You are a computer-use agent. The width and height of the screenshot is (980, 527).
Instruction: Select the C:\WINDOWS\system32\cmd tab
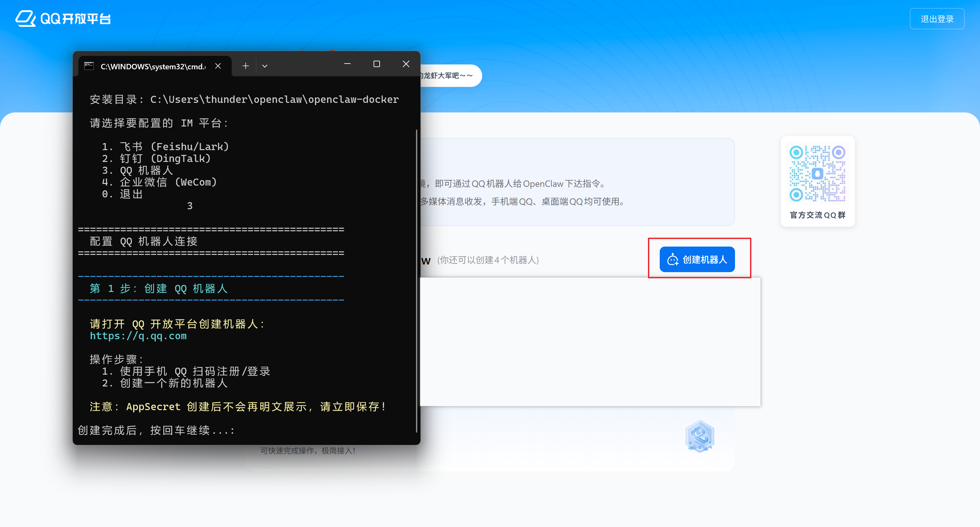[152, 66]
